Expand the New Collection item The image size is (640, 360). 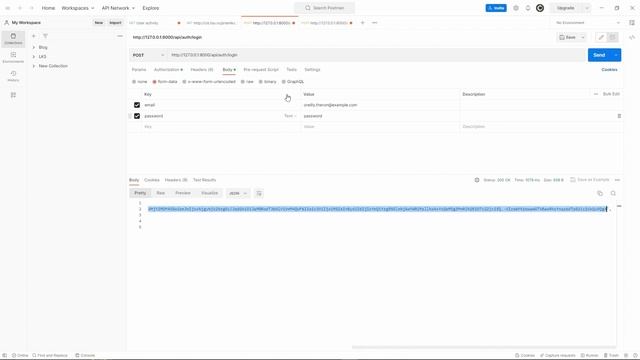point(34,66)
